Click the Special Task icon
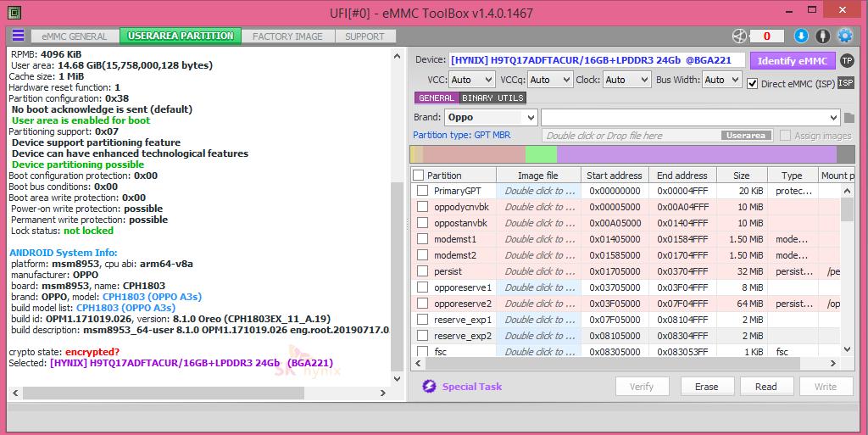 tap(429, 387)
